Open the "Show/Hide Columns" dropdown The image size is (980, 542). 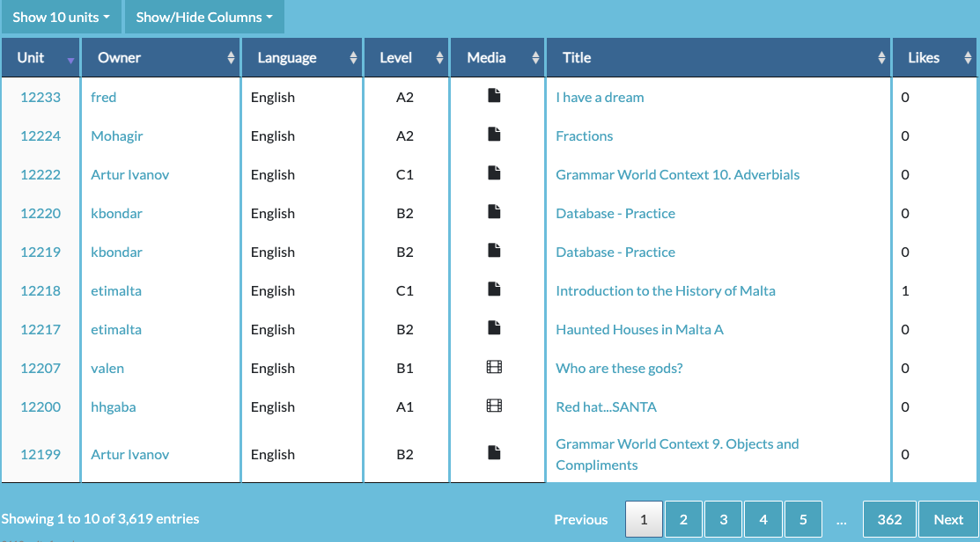[203, 16]
